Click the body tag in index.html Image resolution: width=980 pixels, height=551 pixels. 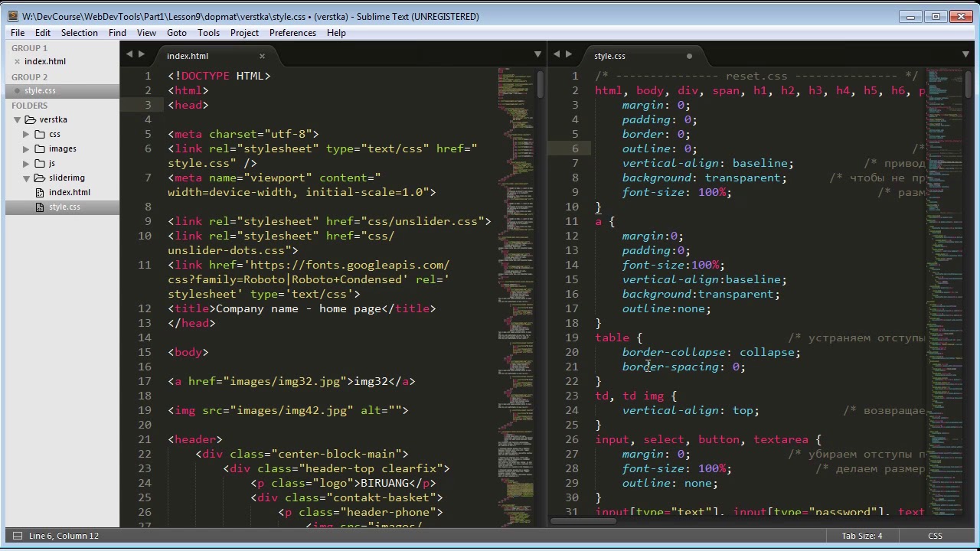188,352
